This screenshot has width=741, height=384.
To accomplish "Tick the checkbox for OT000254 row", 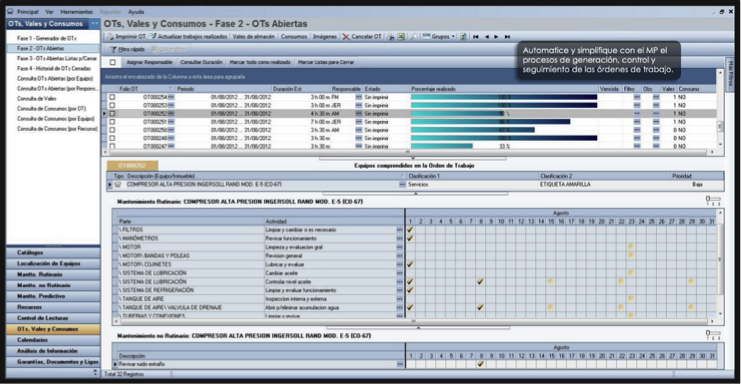I will pos(112,97).
